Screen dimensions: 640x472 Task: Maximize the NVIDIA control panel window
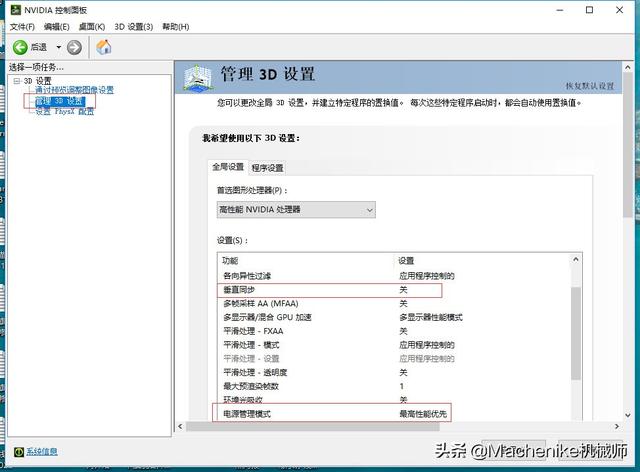589,10
